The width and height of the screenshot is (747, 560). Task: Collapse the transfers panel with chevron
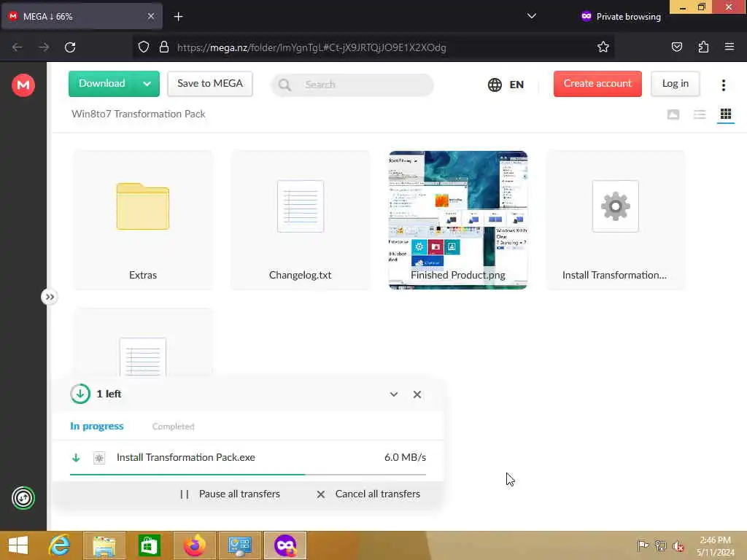393,394
